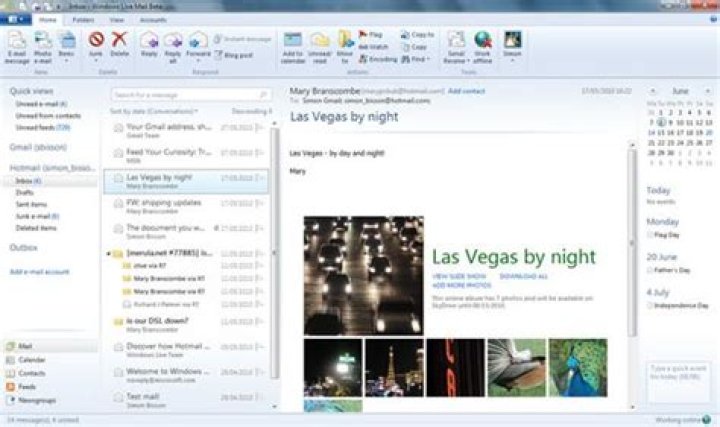
Task: Click the Add contact link
Action: (467, 91)
